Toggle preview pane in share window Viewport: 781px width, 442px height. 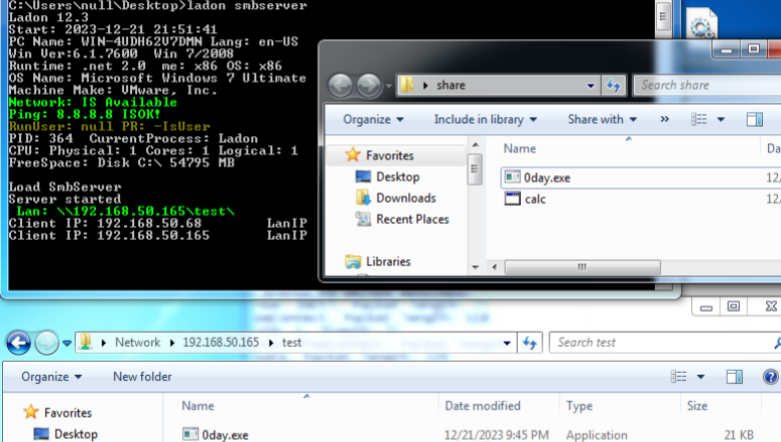(755, 119)
